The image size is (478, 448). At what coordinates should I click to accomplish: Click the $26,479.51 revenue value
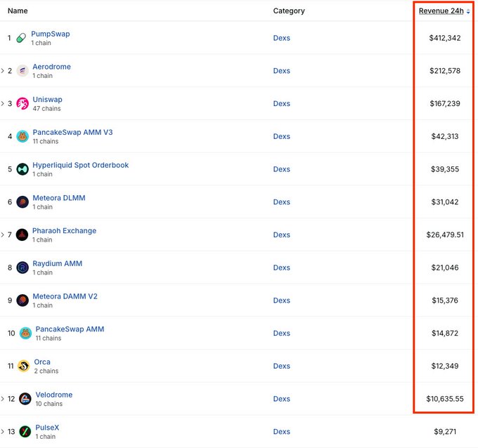coord(445,235)
